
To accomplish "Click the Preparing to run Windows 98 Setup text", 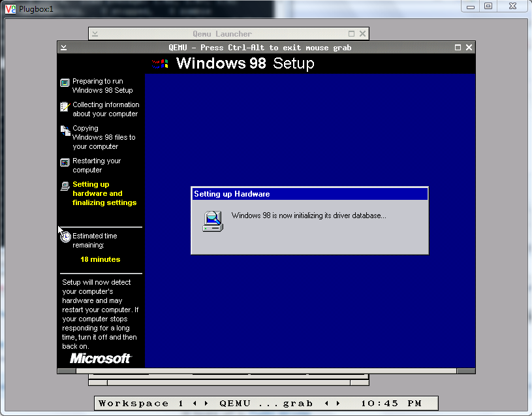I will click(x=102, y=86).
